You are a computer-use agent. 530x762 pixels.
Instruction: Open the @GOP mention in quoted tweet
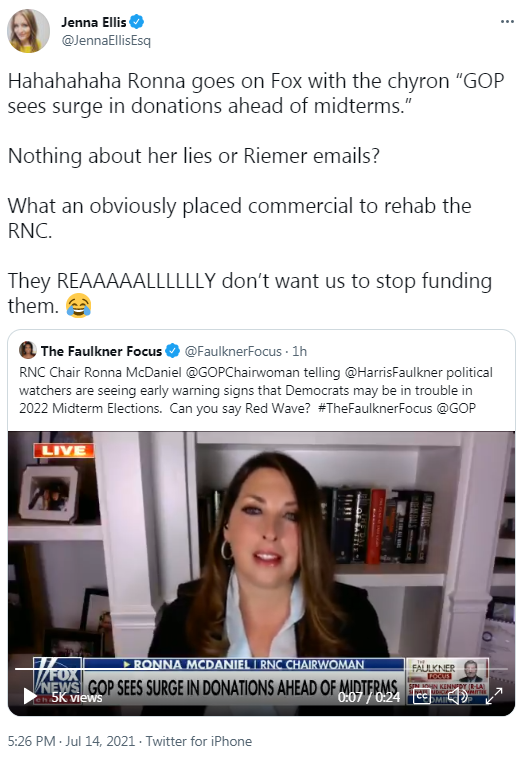(x=456, y=409)
